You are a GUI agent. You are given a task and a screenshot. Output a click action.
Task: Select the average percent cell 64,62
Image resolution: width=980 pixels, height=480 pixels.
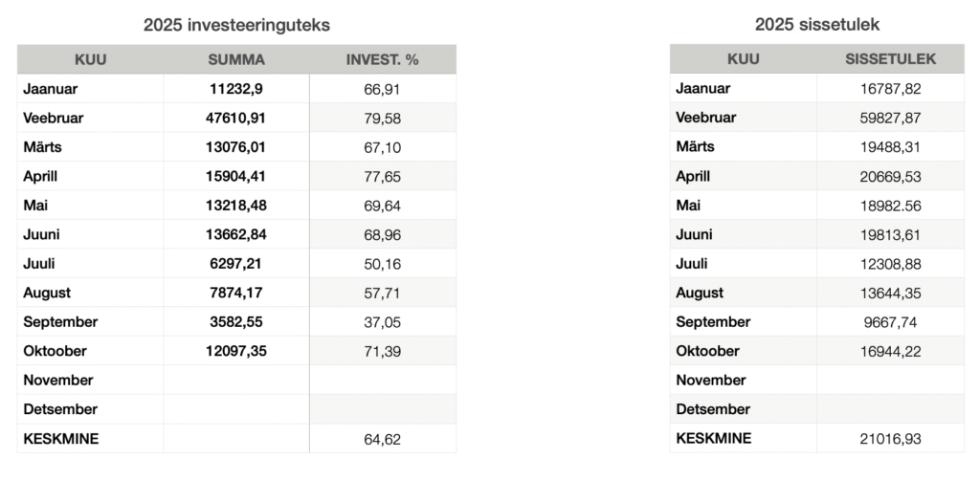click(x=383, y=439)
